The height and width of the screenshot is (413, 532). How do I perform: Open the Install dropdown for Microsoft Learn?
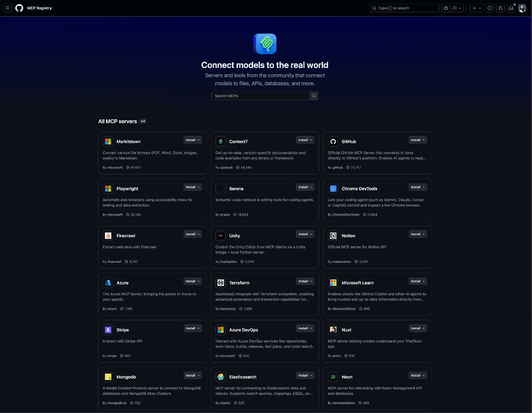coord(418,281)
